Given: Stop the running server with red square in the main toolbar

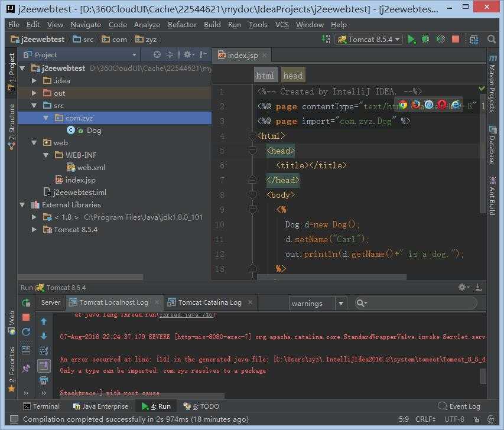Looking at the screenshot, I should coord(456,39).
